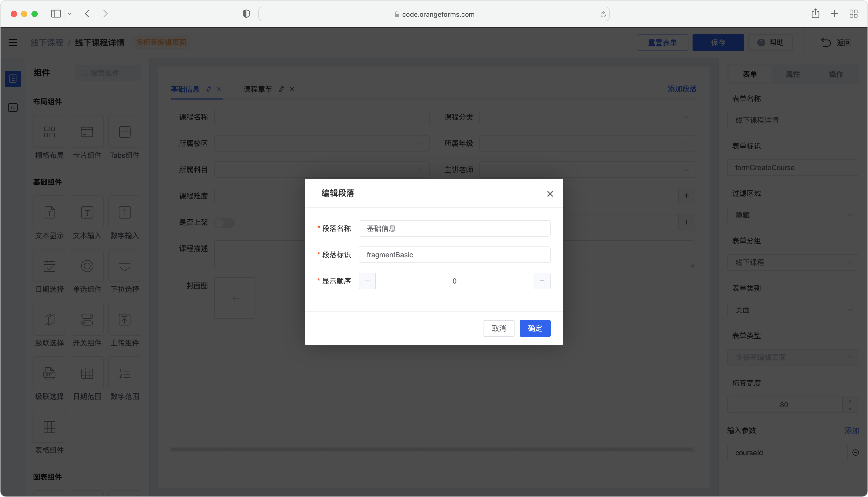This screenshot has width=868, height=497.
Task: Click the 取消 button in the dialog
Action: pyautogui.click(x=499, y=328)
